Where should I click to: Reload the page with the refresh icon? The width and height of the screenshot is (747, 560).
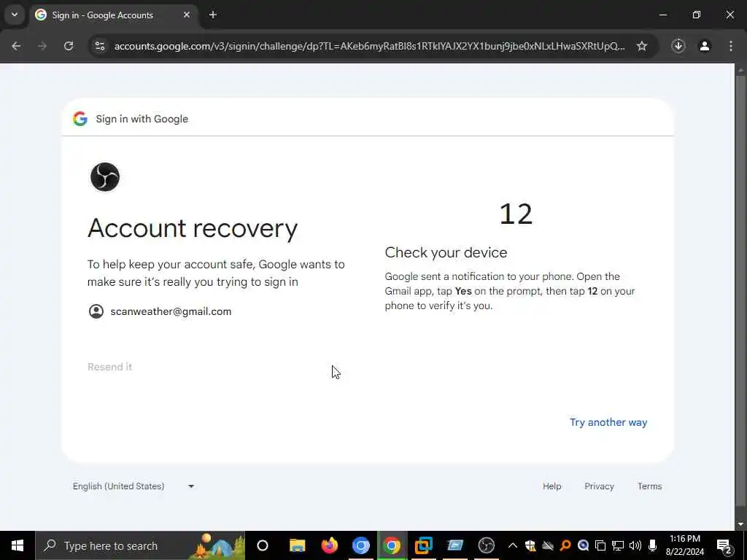[x=69, y=46]
